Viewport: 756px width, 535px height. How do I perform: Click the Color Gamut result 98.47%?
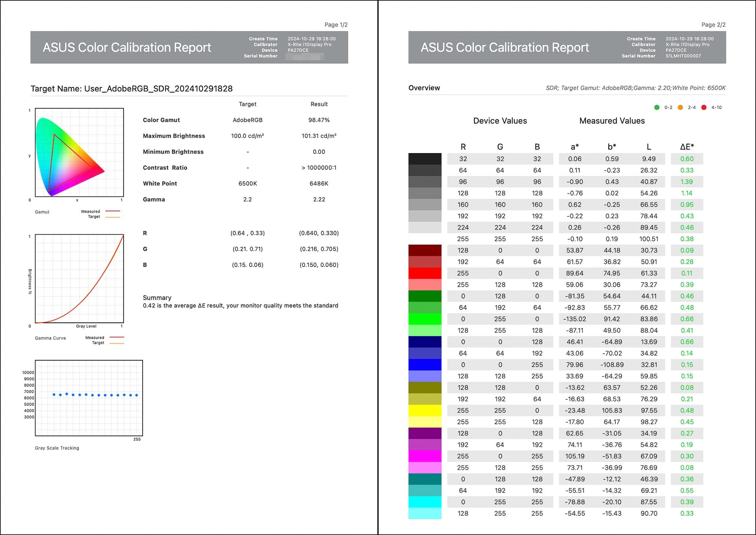point(319,120)
